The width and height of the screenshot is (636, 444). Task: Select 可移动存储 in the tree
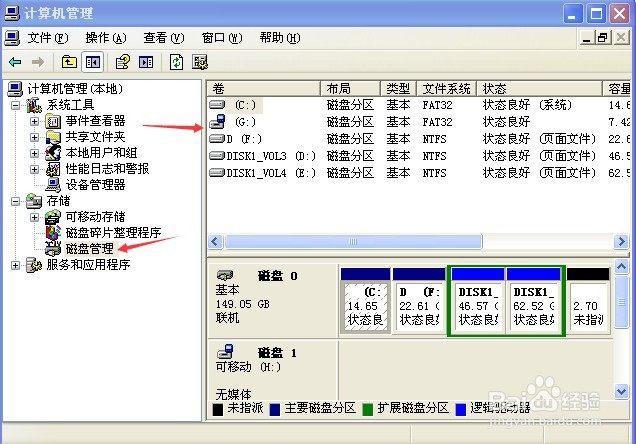coord(95,217)
